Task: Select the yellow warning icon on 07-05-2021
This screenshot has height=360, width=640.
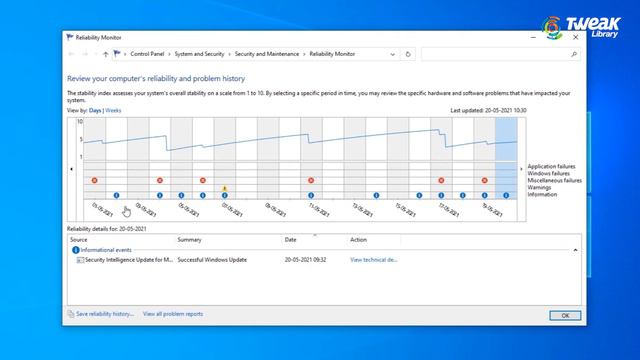Action: (x=224, y=188)
